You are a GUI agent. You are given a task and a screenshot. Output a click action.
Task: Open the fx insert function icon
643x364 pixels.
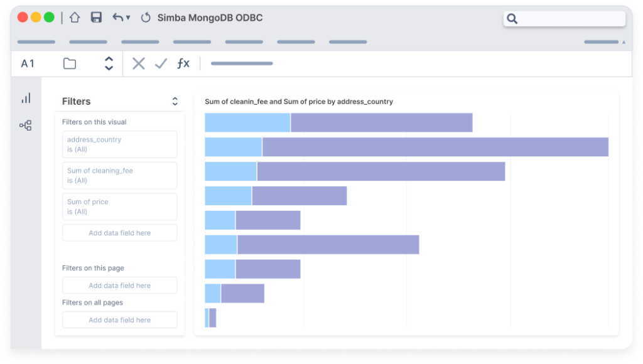click(183, 63)
